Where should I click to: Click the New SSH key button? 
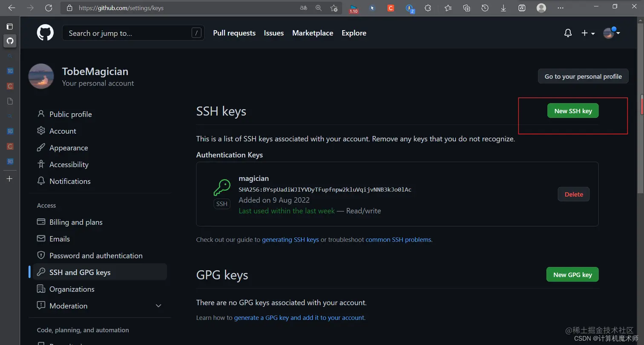pos(573,111)
